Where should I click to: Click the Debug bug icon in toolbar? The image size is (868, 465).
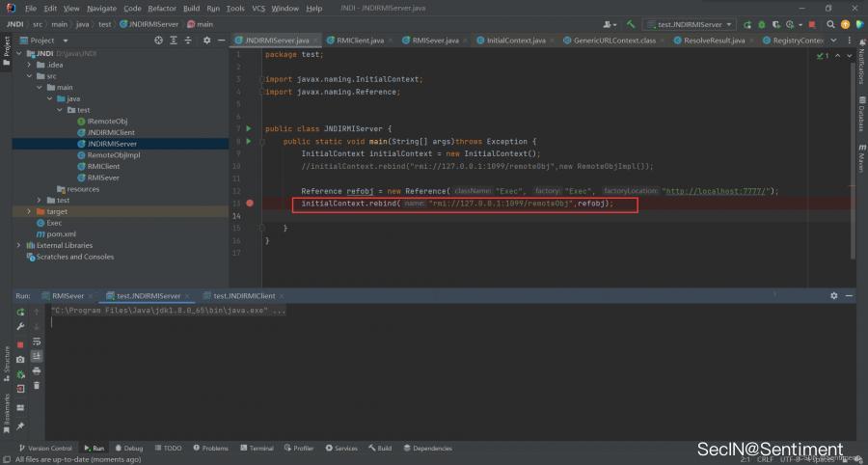click(762, 24)
